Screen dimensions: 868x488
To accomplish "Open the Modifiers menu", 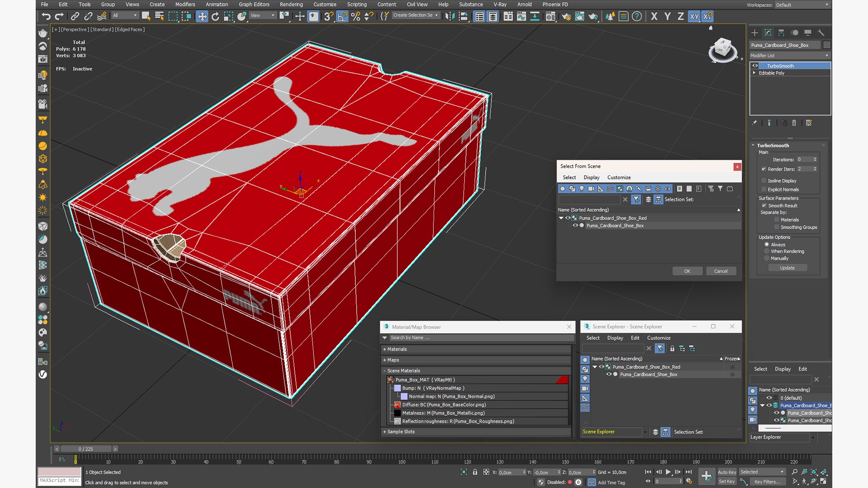I will (185, 5).
